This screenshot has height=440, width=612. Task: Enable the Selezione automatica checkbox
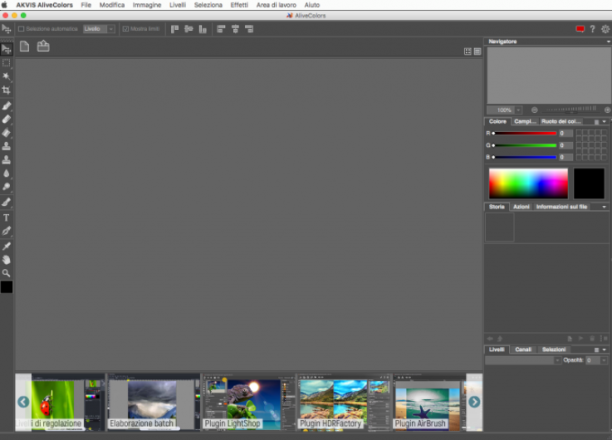pyautogui.click(x=21, y=29)
